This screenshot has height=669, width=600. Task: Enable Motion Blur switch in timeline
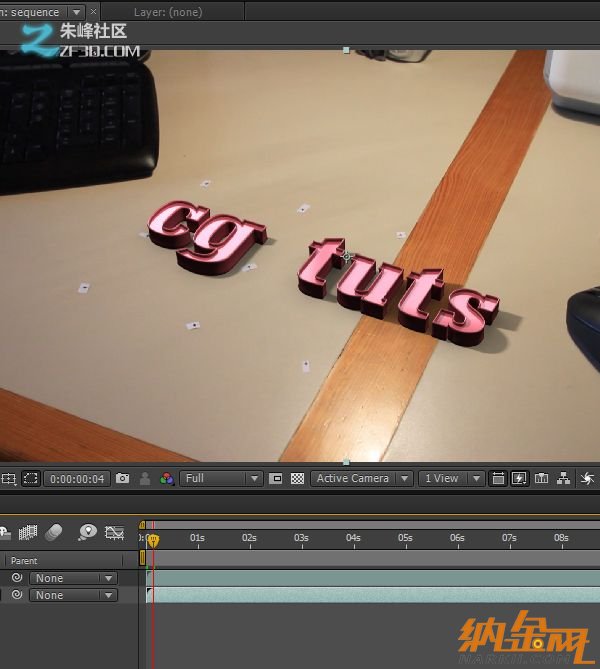click(x=54, y=532)
